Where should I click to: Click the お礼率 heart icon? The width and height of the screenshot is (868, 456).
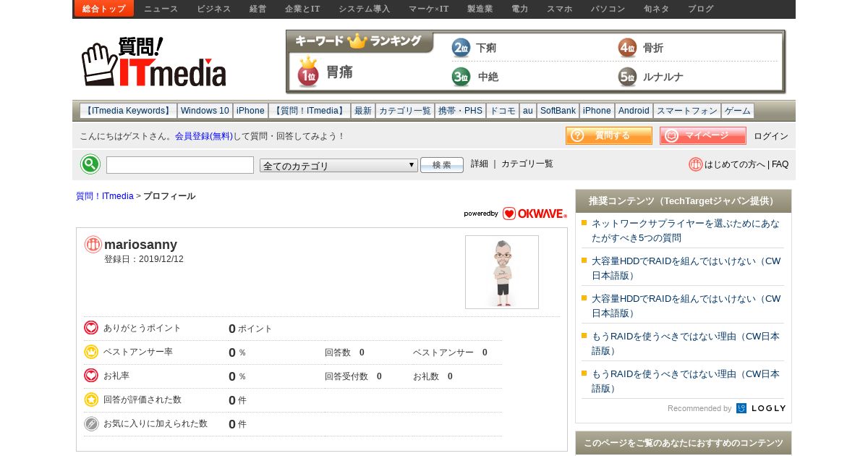pyautogui.click(x=91, y=376)
